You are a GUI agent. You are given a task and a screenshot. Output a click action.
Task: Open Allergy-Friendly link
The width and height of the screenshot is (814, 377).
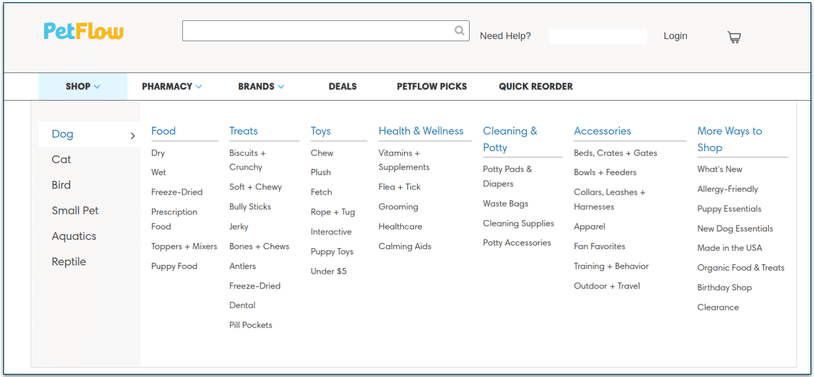[728, 189]
